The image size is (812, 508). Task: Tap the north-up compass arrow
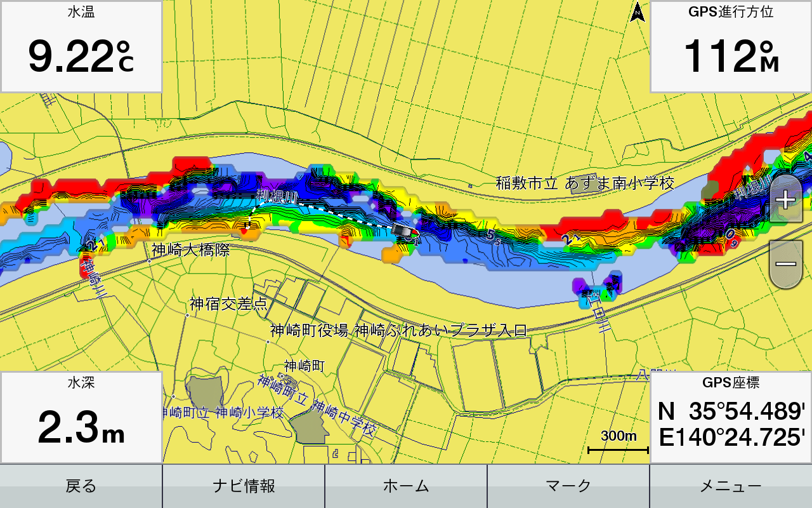coord(637,12)
